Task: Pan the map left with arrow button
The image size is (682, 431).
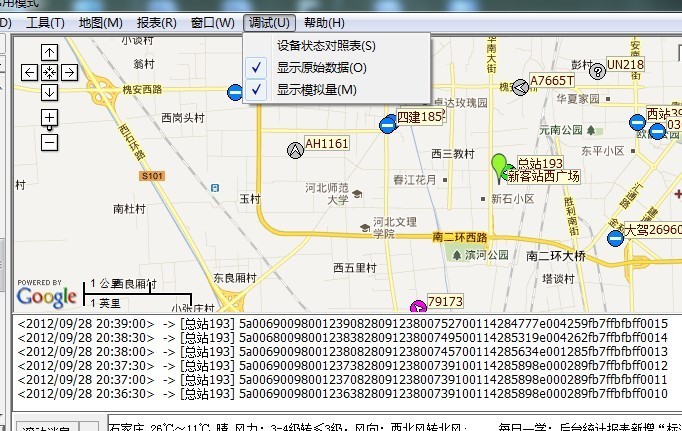Action: coord(30,72)
